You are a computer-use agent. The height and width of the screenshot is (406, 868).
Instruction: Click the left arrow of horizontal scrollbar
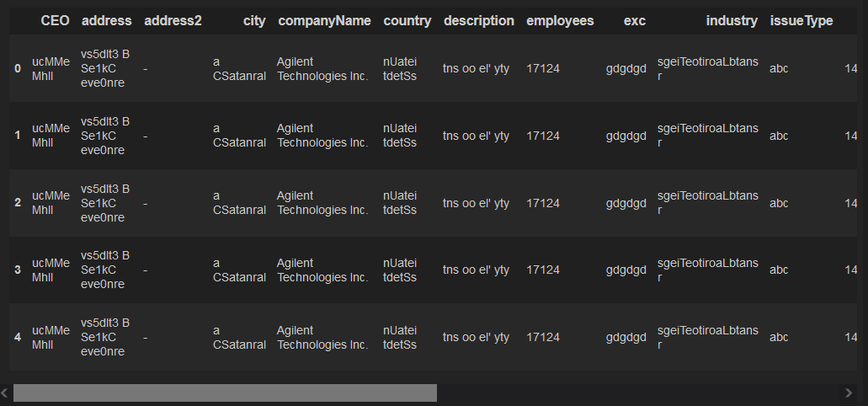click(4, 393)
